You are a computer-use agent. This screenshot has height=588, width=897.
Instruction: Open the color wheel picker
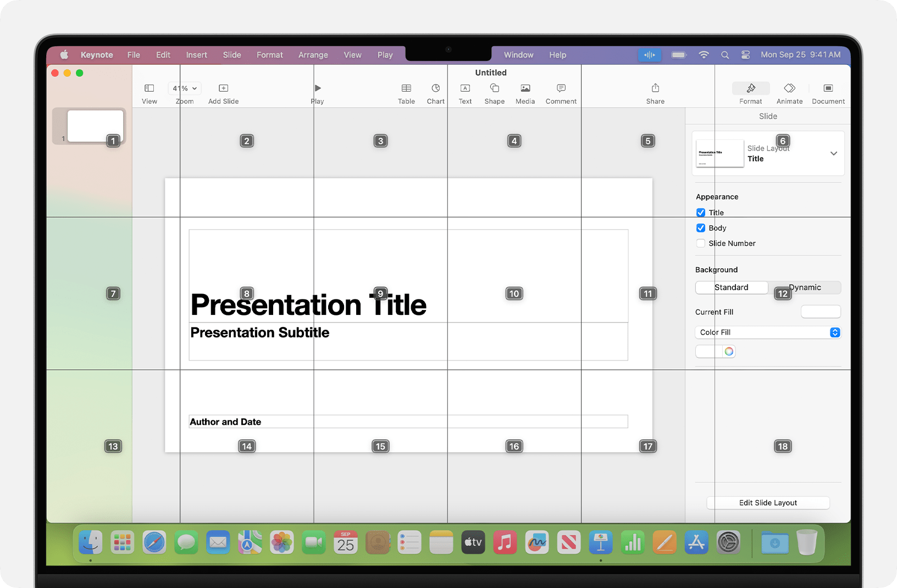coord(729,352)
